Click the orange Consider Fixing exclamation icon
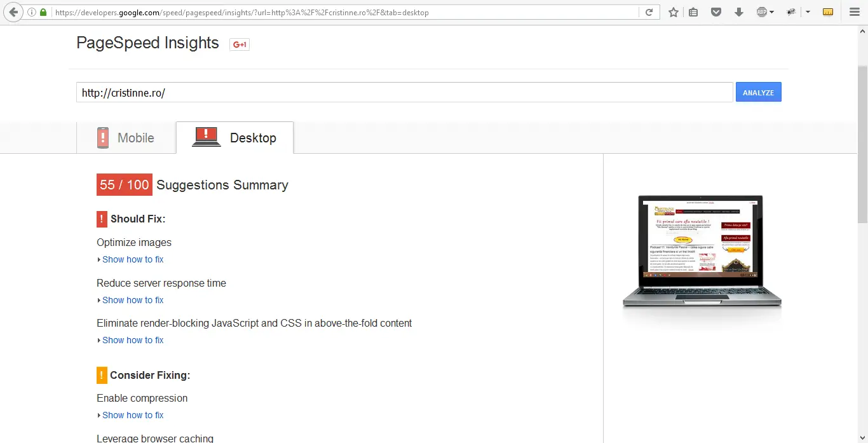This screenshot has height=443, width=868. coord(102,375)
